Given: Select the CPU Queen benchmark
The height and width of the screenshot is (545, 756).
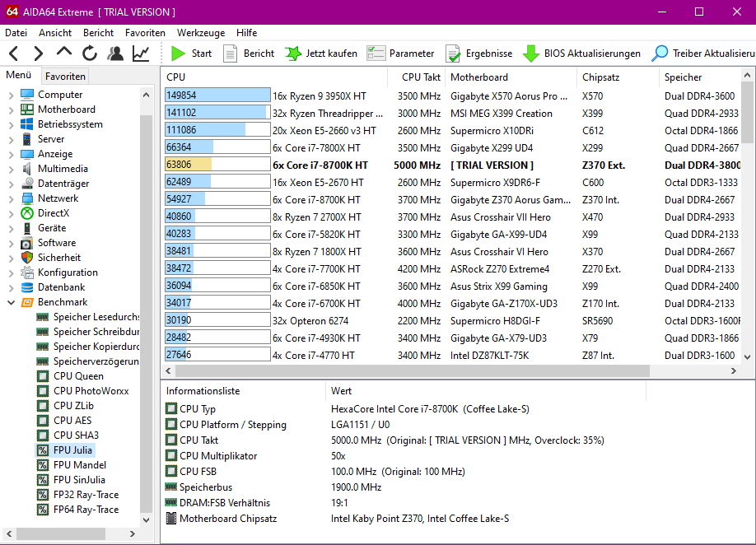Looking at the screenshot, I should (x=78, y=376).
